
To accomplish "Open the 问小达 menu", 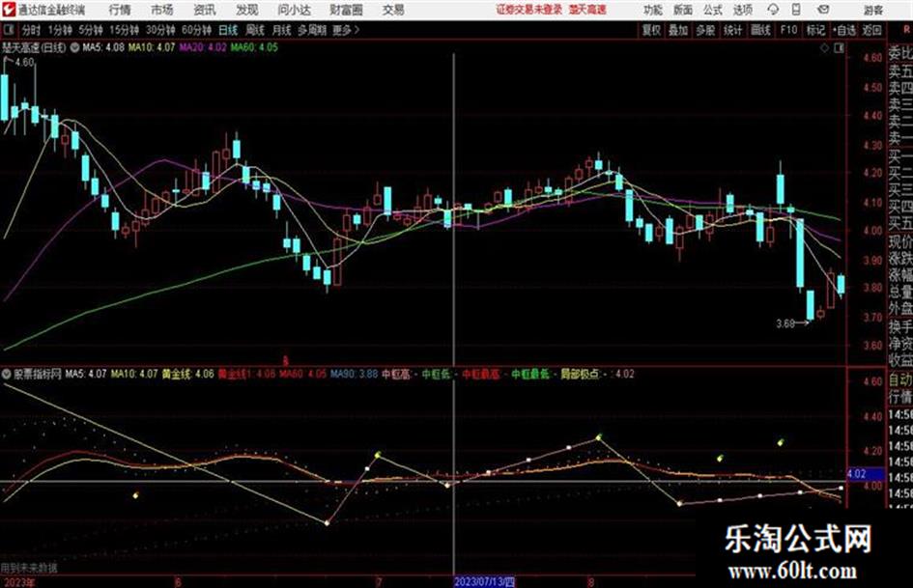I will (294, 10).
